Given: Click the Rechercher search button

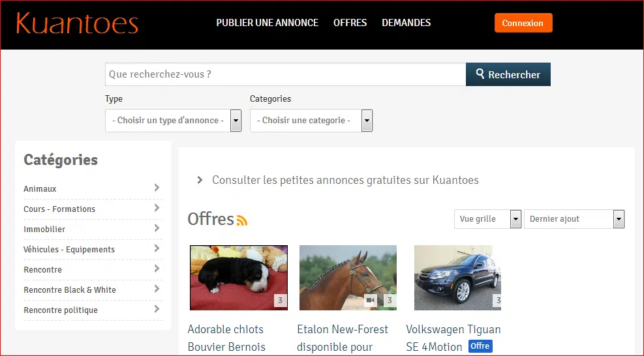Looking at the screenshot, I should [x=508, y=74].
